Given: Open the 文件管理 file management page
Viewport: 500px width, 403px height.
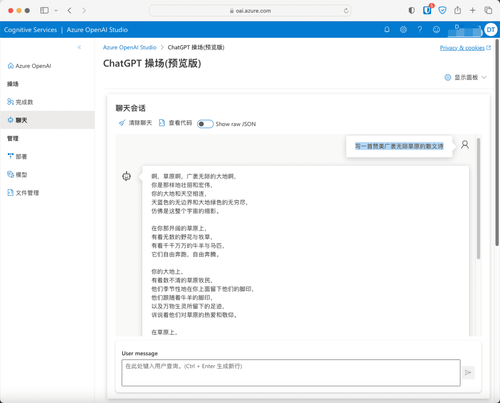Looking at the screenshot, I should point(23,193).
